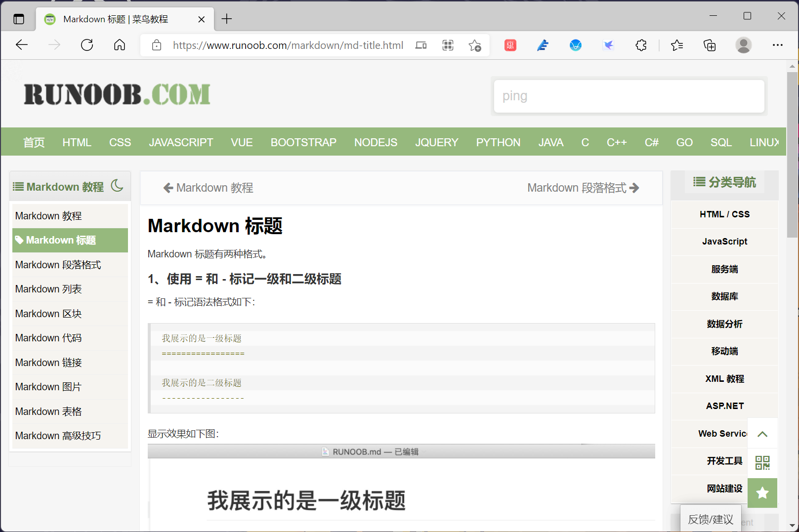This screenshot has width=799, height=532.
Task: Collapse the side panel with the up chevron
Action: tap(762, 433)
